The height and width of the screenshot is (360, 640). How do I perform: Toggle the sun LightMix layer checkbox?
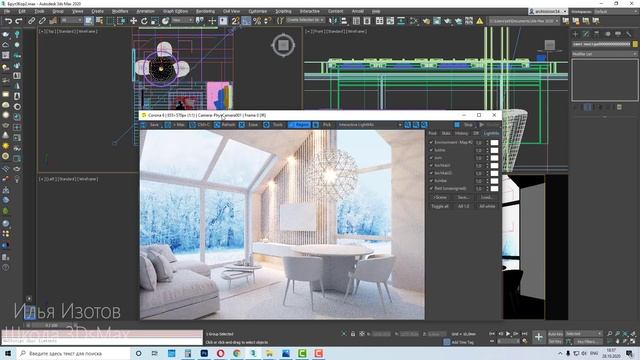[431, 158]
